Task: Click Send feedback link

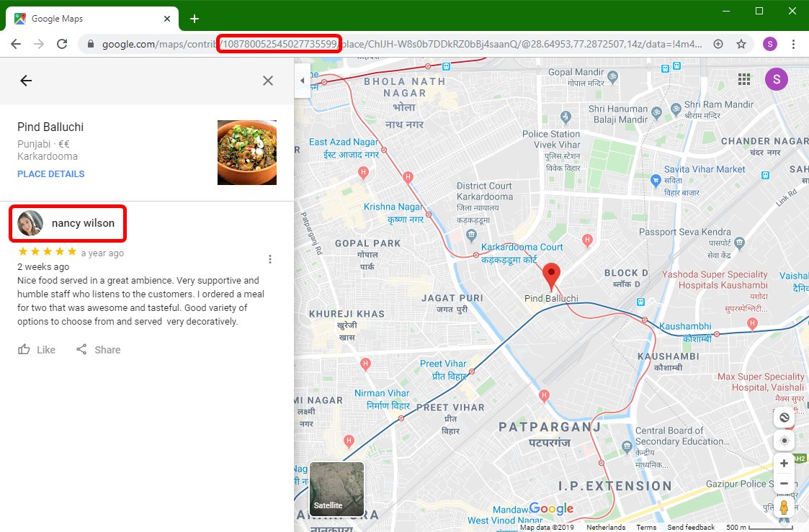Action: 691,527
